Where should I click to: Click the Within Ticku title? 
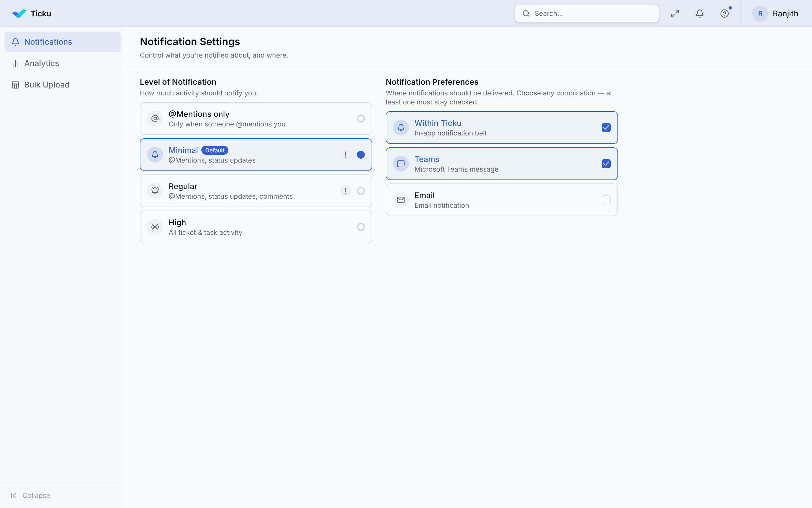click(x=438, y=123)
